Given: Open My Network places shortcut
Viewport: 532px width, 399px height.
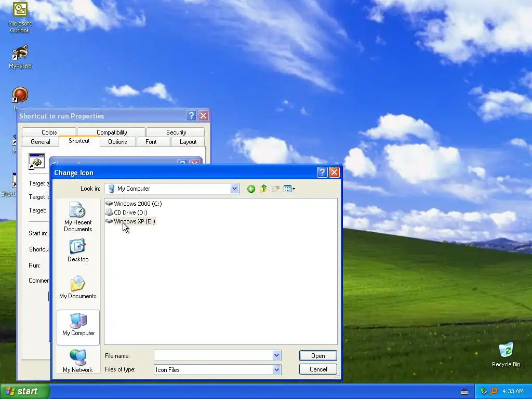Looking at the screenshot, I should [x=78, y=361].
